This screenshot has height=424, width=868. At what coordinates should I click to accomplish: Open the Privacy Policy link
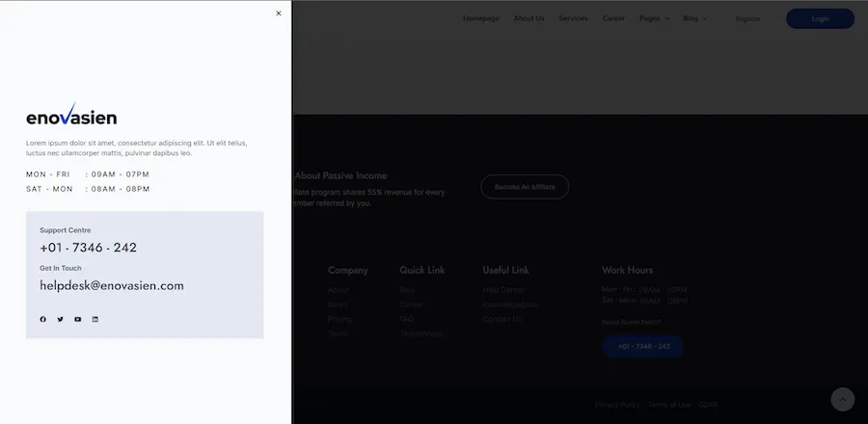617,405
